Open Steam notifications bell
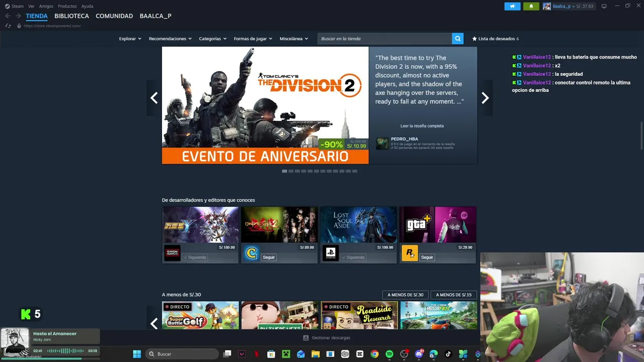 pyautogui.click(x=531, y=6)
